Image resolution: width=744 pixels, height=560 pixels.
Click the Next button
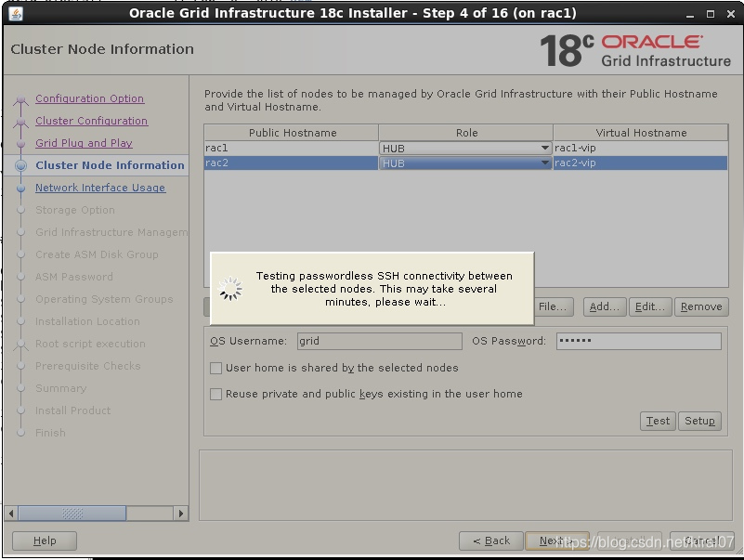pyautogui.click(x=557, y=541)
